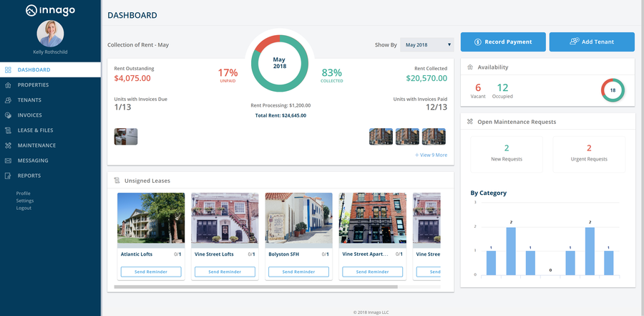Click the Unsigned Leases horizontal scrollbar
The height and width of the screenshot is (316, 644).
point(255,287)
